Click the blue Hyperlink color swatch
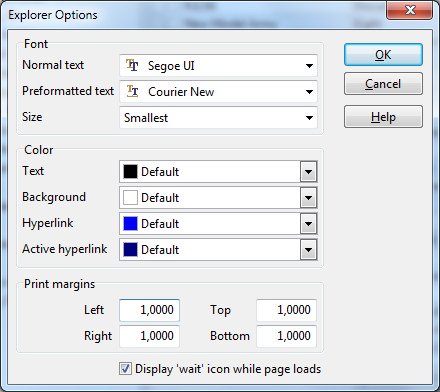The height and width of the screenshot is (392, 440). [x=130, y=224]
